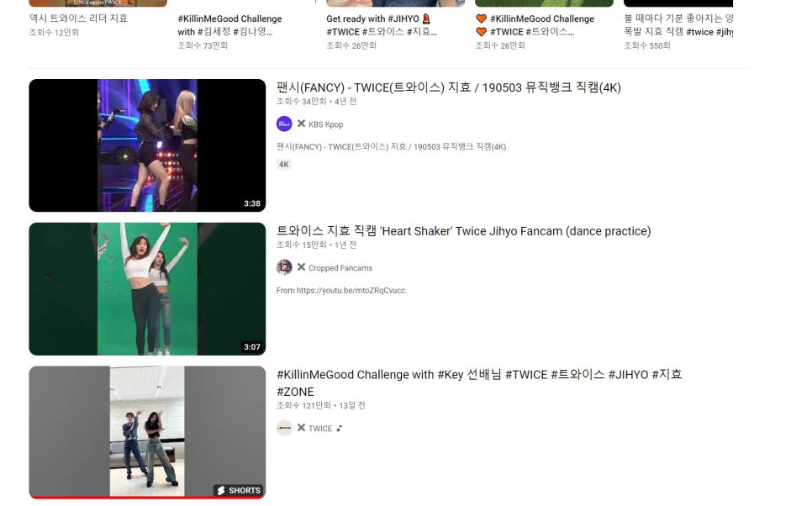Click the music note icon next to TWICE
The width and height of the screenshot is (812, 506).
click(340, 429)
